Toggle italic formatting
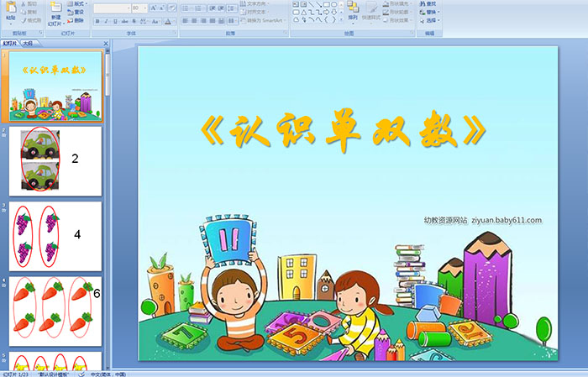The width and height of the screenshot is (588, 377). pos(106,21)
